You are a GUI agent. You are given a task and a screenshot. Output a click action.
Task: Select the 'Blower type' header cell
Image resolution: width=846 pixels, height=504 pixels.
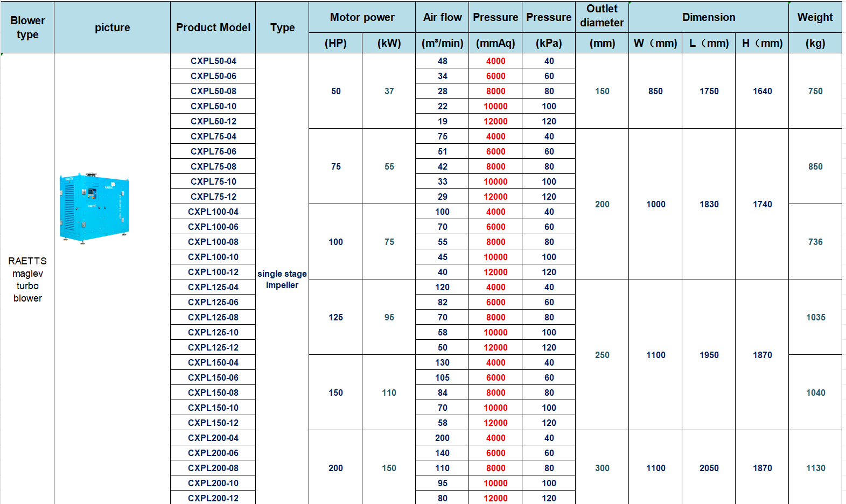27,27
